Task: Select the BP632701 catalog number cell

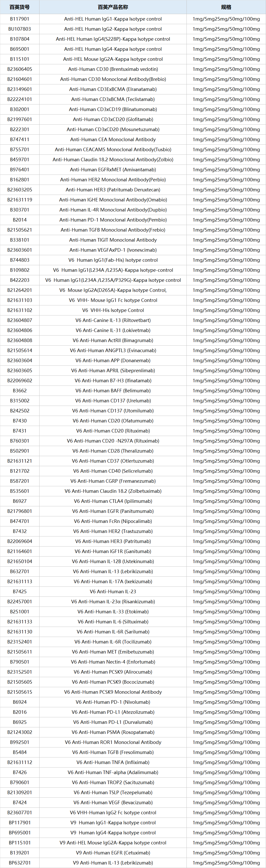Action: click(20, 863)
